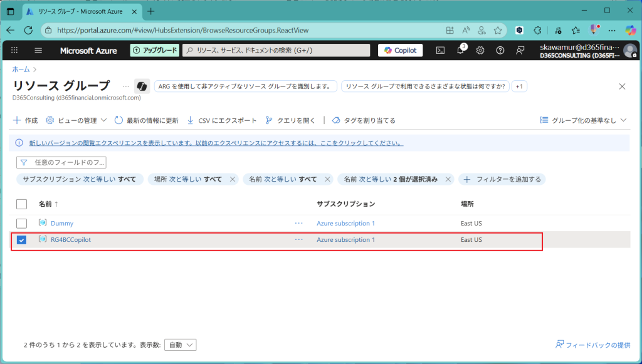Open the read aloud icon in address bar
642x364 pixels.
click(x=466, y=30)
